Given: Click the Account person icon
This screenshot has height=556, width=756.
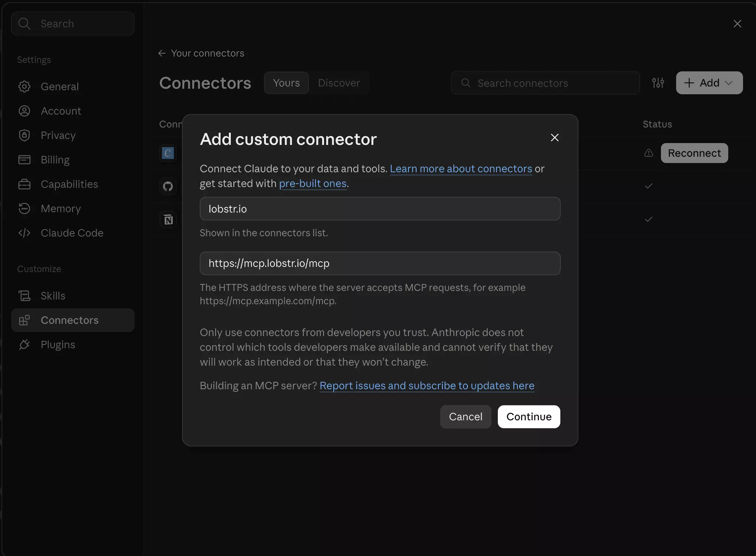Looking at the screenshot, I should [24, 111].
